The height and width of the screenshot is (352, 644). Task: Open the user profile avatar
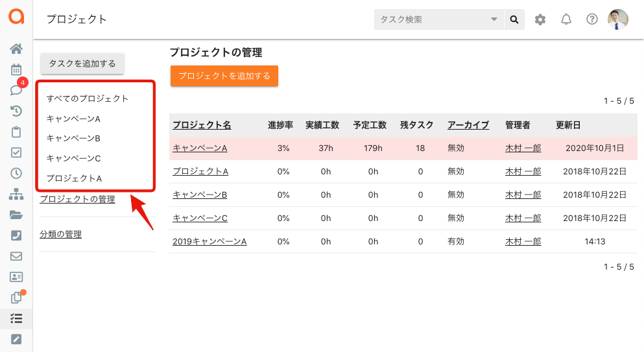point(618,19)
